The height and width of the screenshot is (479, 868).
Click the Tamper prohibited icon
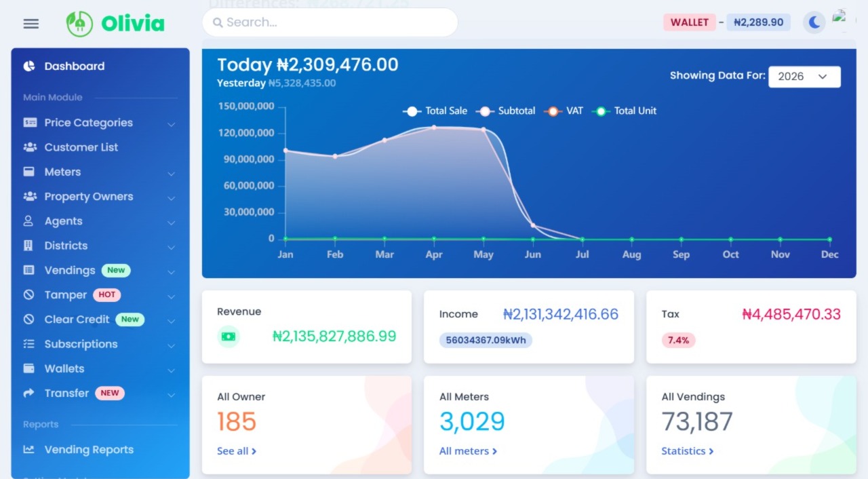point(28,294)
